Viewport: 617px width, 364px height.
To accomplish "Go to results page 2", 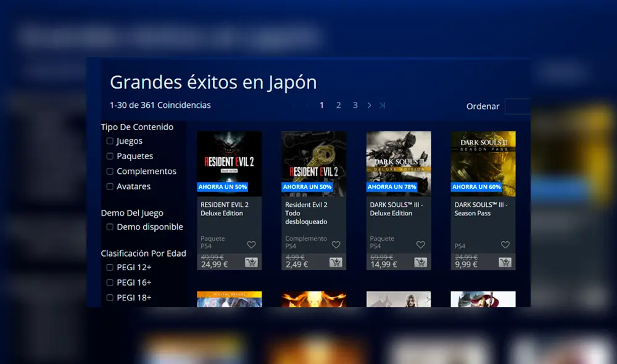I will click(338, 105).
